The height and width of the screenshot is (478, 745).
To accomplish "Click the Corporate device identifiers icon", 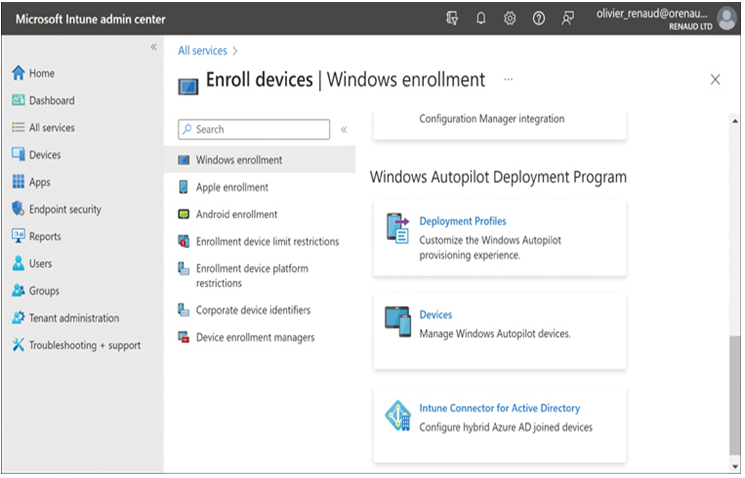I will [x=184, y=311].
